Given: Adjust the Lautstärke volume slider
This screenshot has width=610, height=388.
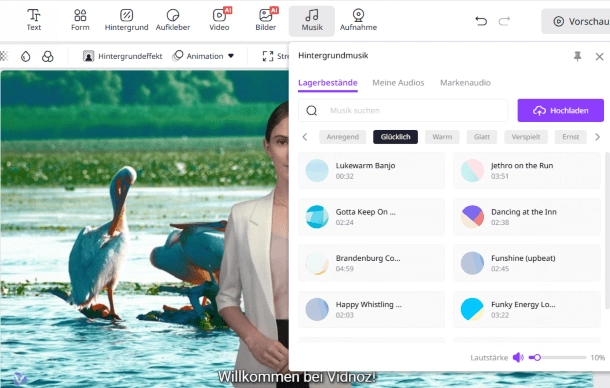Looking at the screenshot, I should [x=557, y=357].
